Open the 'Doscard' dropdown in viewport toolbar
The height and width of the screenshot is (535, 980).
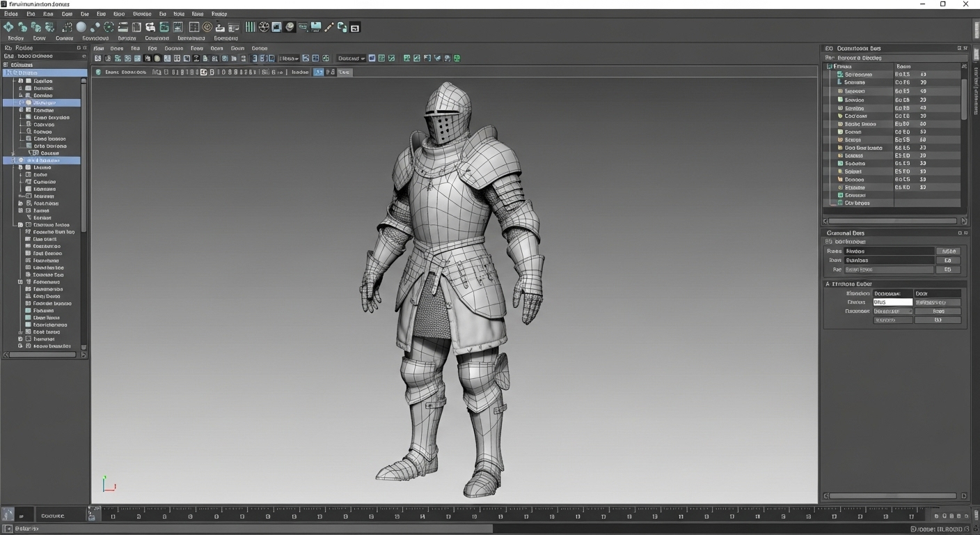tap(351, 59)
